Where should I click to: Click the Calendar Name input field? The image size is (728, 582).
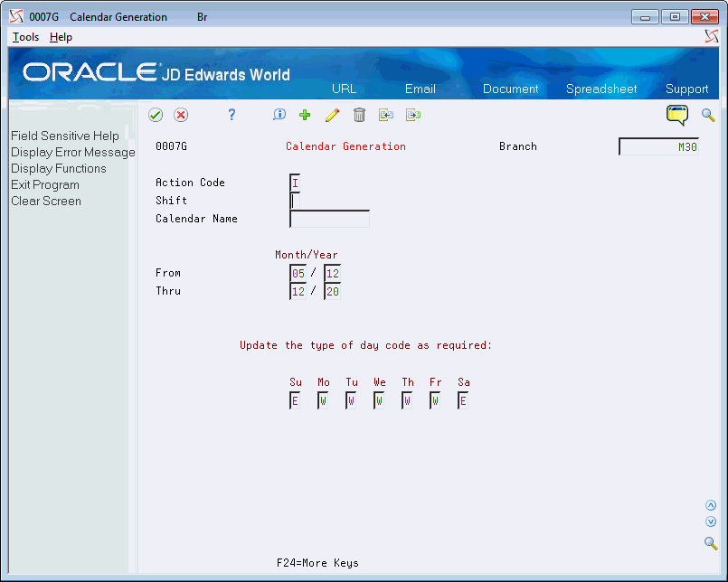tap(330, 219)
